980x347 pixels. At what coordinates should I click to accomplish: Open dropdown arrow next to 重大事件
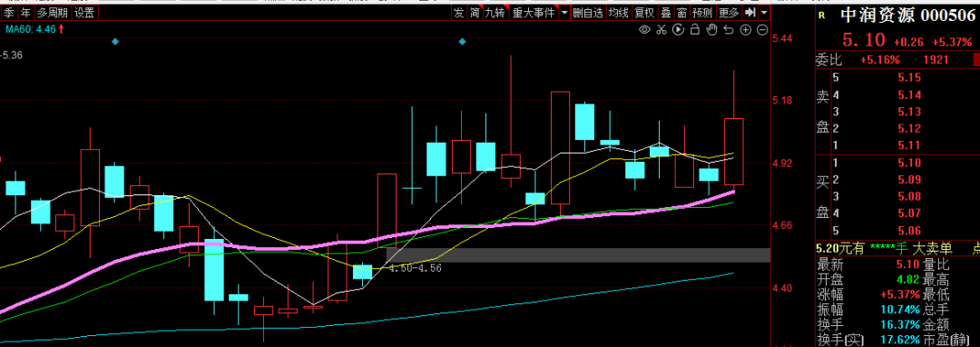click(565, 13)
